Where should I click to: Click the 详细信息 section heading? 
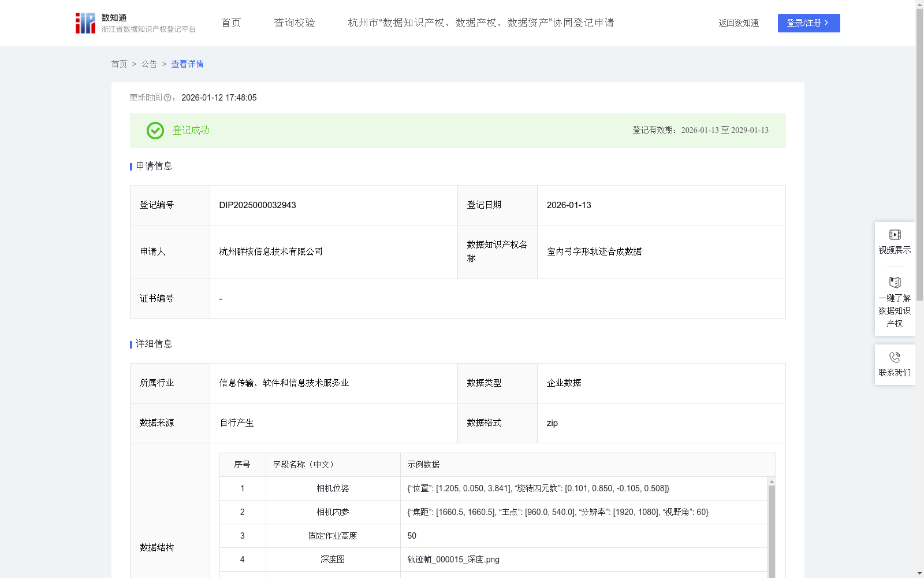[x=154, y=344]
